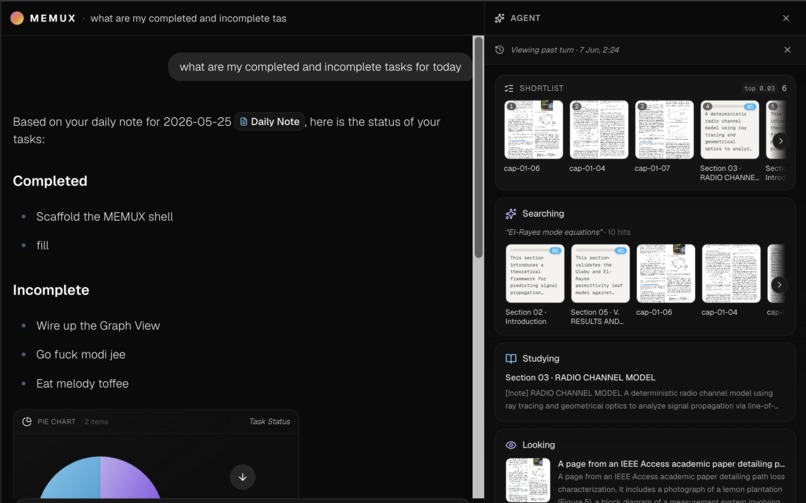Click the scroll-down arrow button in chat
The image size is (806, 503).
(243, 477)
